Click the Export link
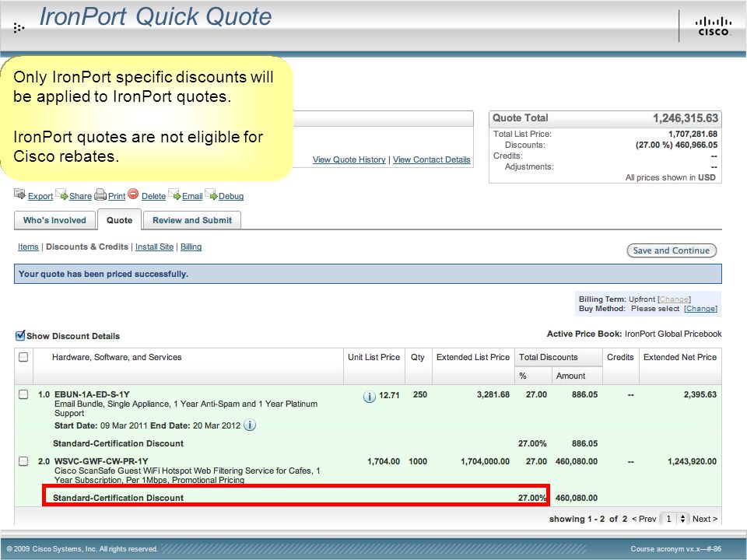 (40, 196)
